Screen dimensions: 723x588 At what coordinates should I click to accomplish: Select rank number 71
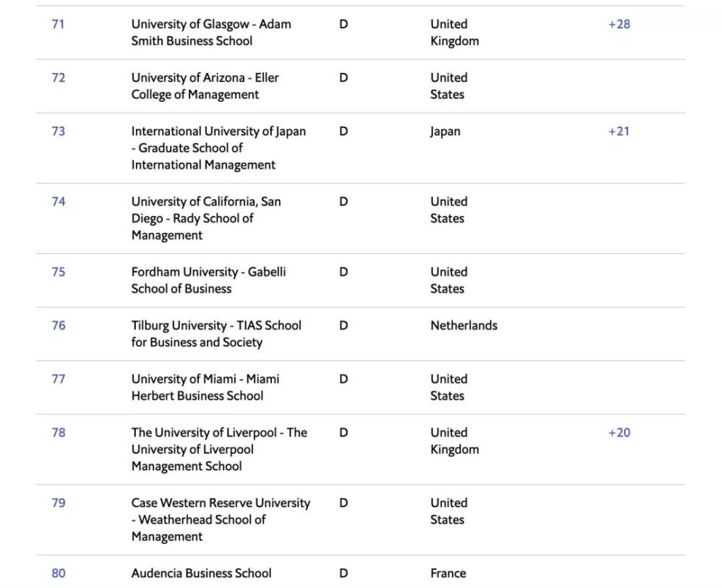pos(58,24)
